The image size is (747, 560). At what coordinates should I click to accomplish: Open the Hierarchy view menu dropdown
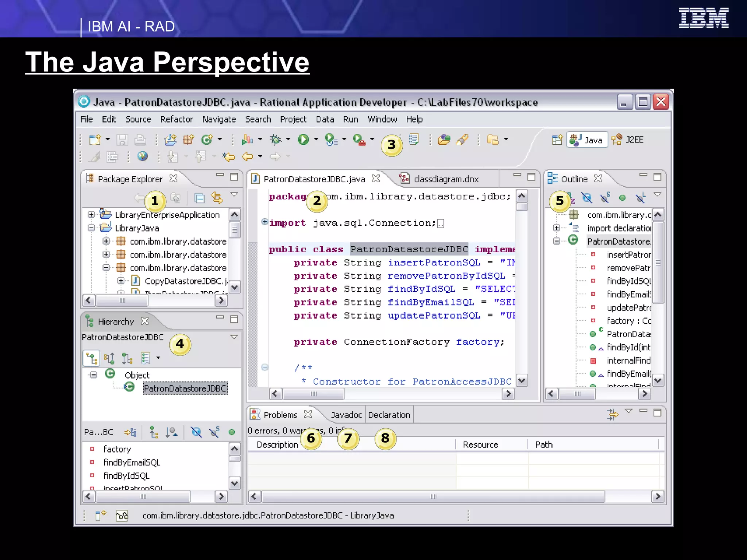pos(234,337)
